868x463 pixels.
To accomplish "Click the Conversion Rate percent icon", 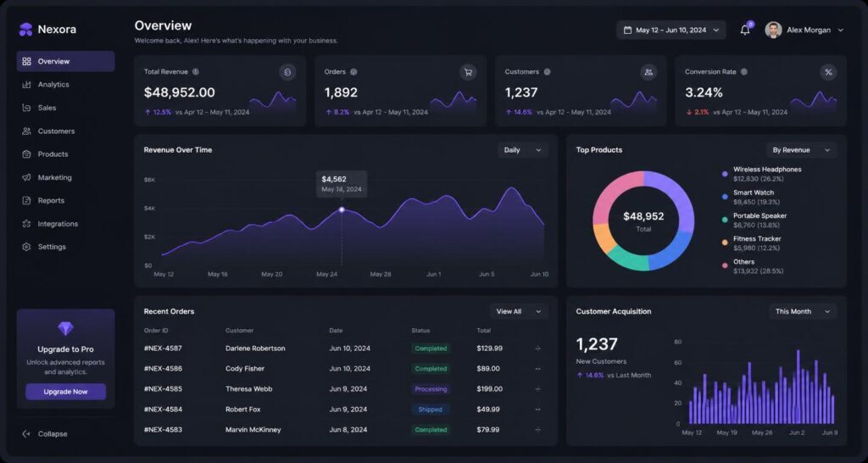I will click(828, 72).
